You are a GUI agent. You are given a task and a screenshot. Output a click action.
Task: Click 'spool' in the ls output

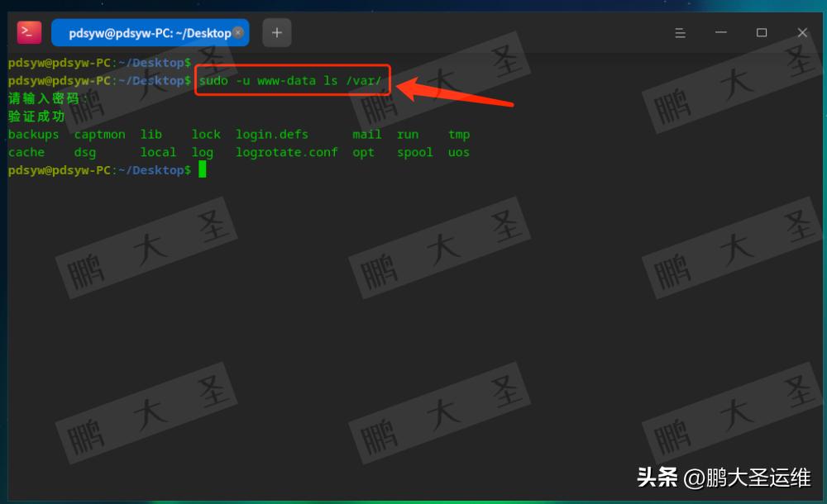point(414,153)
